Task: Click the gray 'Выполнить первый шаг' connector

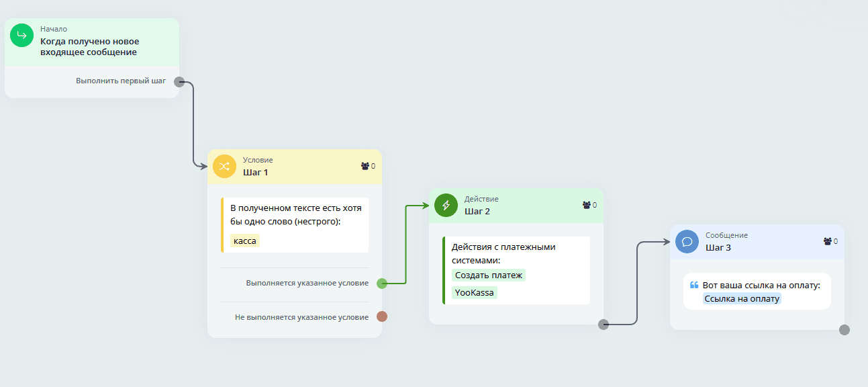Action: point(179,82)
